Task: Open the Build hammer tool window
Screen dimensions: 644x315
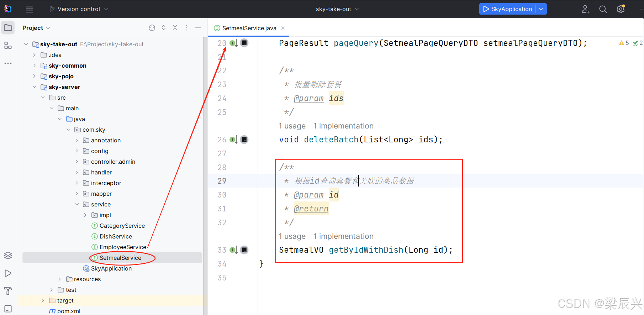Action: tap(8, 291)
